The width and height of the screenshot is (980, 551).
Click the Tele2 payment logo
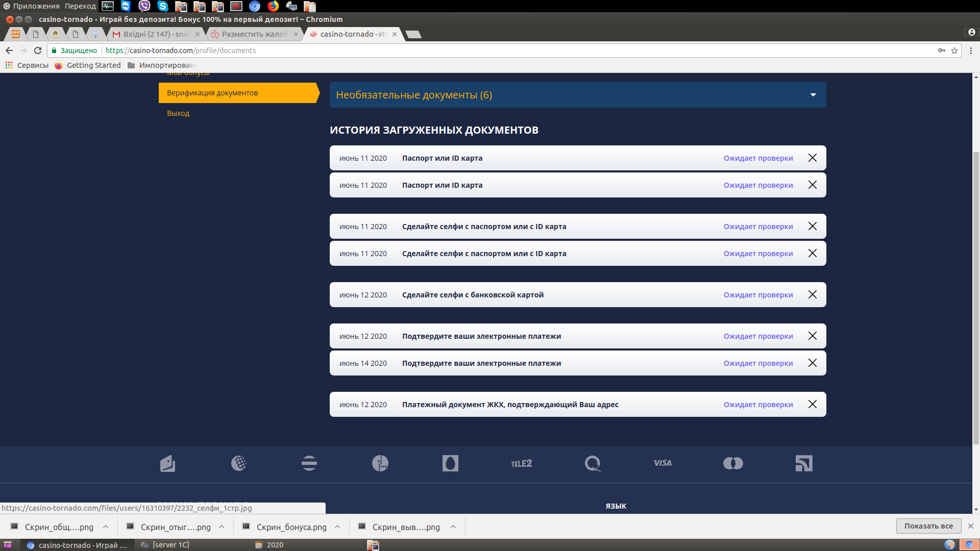coord(521,463)
